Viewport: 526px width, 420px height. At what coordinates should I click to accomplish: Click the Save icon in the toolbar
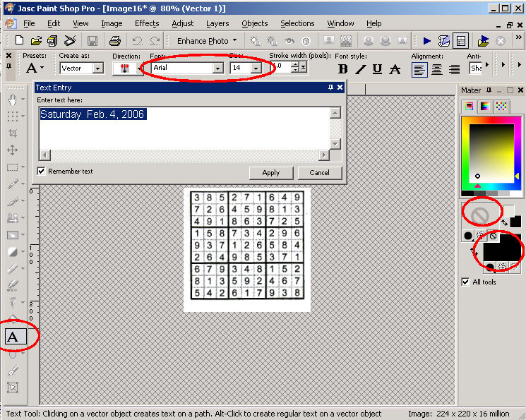coord(92,41)
